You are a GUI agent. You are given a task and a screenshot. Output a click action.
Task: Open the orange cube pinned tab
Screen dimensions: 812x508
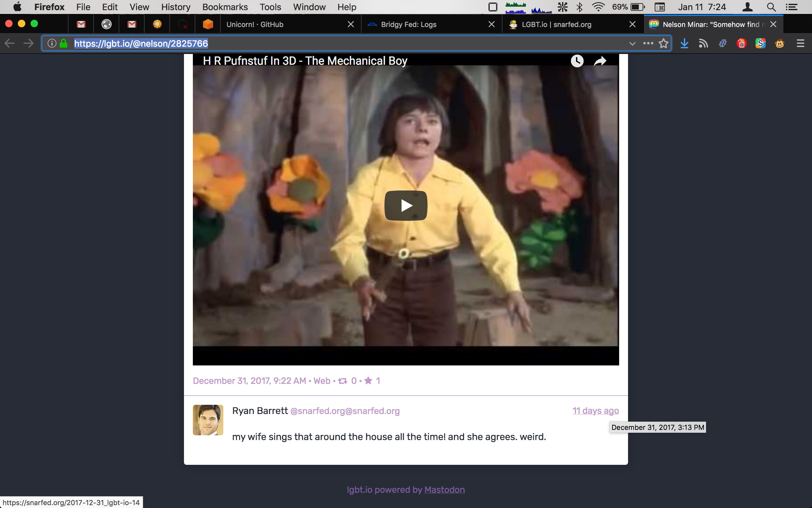tap(208, 24)
